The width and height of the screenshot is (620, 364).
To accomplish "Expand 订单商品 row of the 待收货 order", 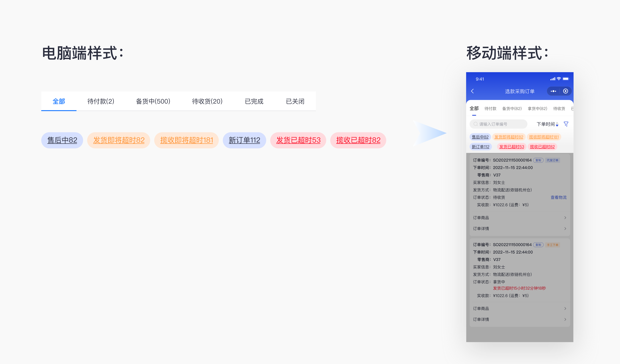I will pos(520,218).
